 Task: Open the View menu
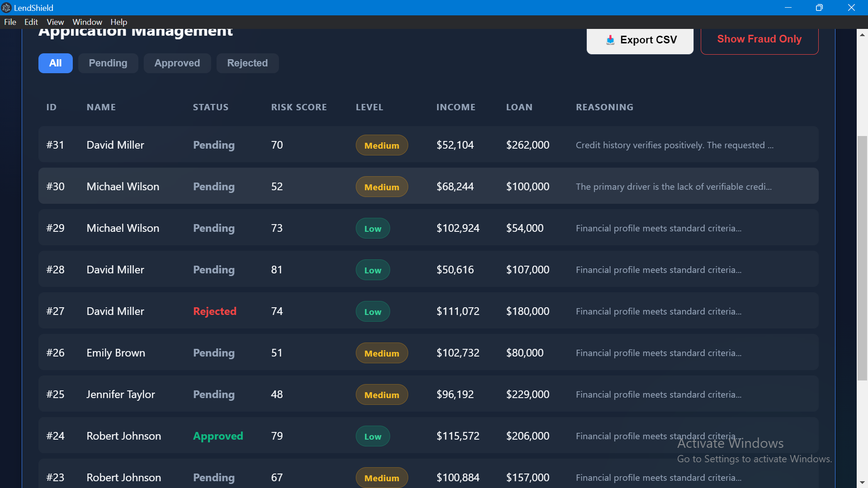[55, 22]
